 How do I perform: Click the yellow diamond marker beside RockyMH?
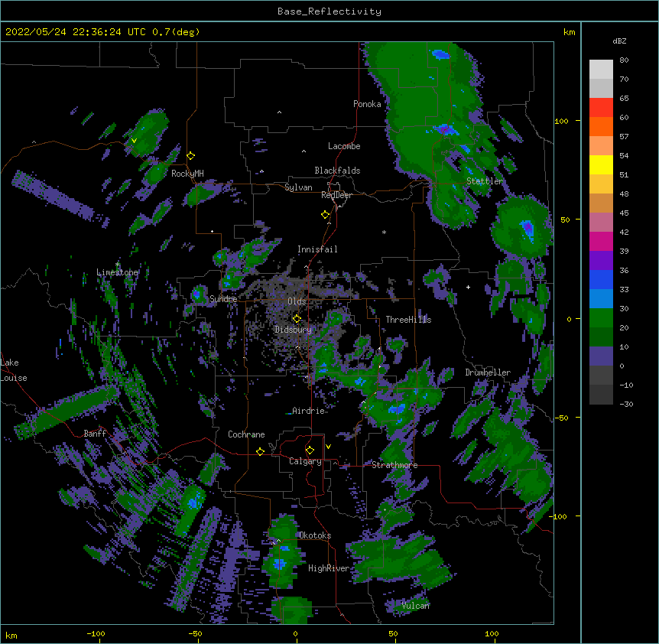pos(191,156)
